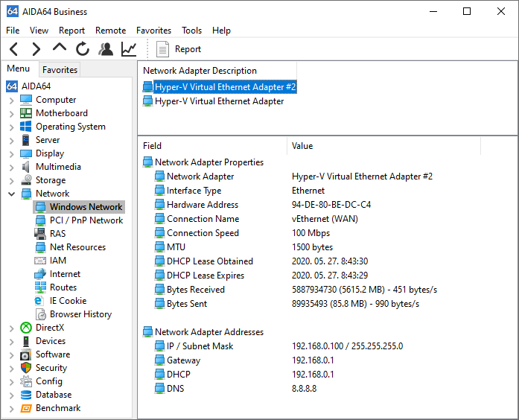
Task: Expand the Devices tree node
Action: point(12,342)
